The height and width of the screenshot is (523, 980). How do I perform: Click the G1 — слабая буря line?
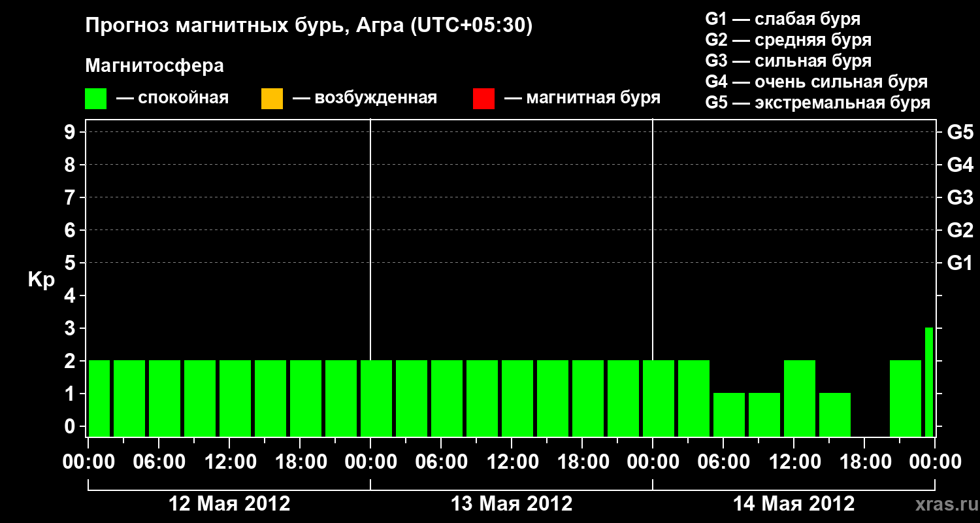(783, 19)
